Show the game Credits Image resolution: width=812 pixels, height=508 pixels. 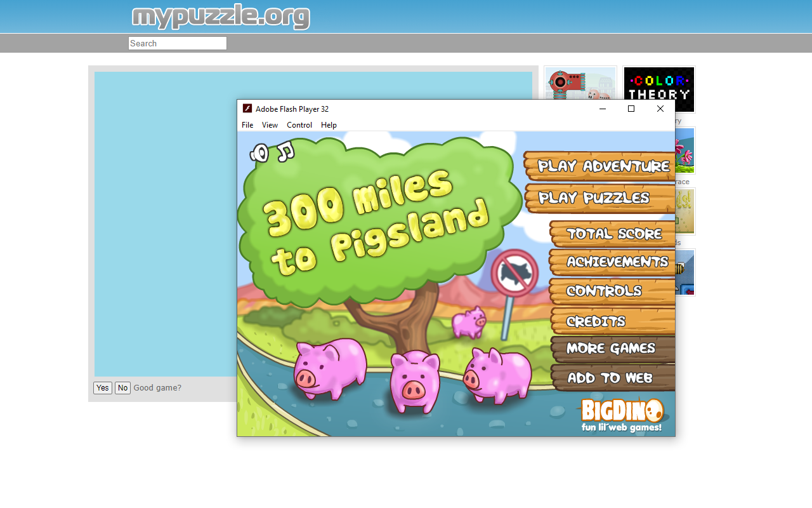point(612,321)
